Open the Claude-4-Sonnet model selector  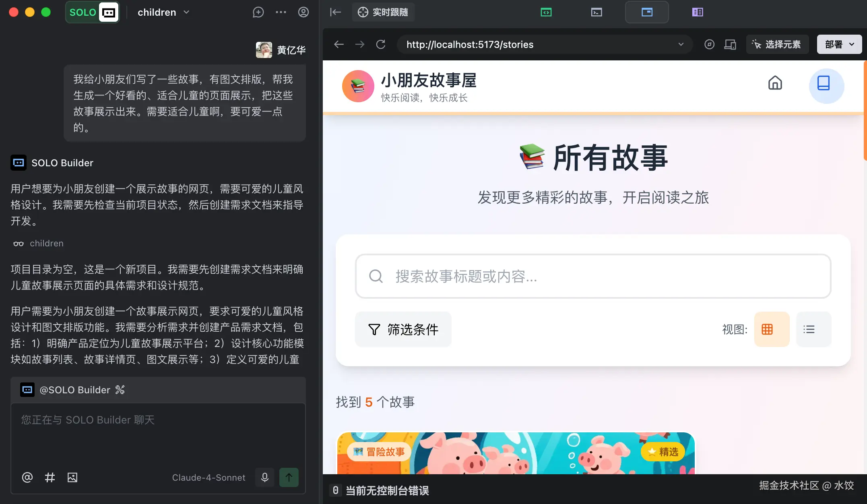click(x=209, y=477)
